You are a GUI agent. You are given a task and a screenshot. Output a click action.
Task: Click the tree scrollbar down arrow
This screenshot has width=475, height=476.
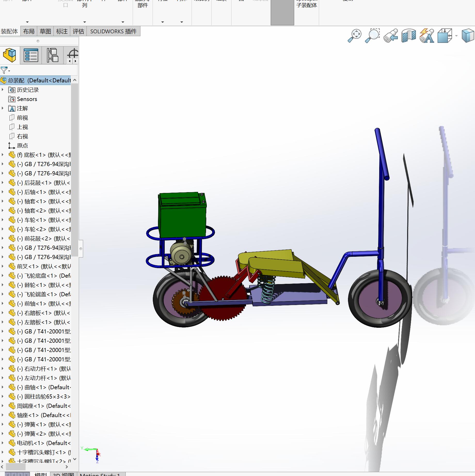pos(75,459)
